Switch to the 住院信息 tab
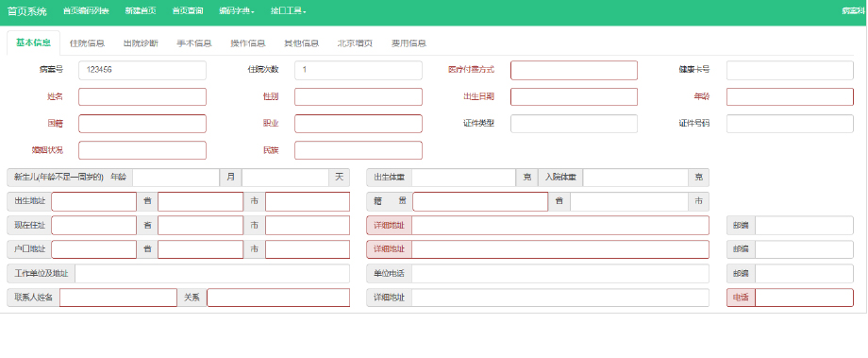The width and height of the screenshot is (868, 358). 87,43
